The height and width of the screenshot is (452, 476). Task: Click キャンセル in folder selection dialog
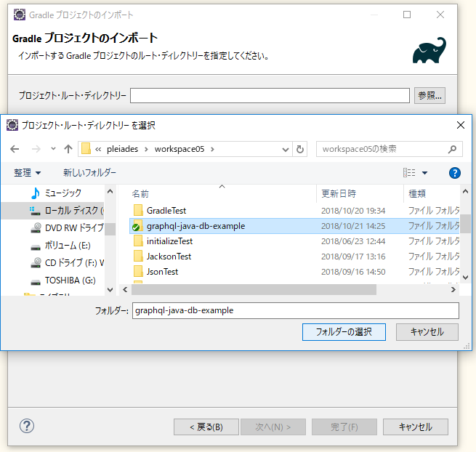427,332
